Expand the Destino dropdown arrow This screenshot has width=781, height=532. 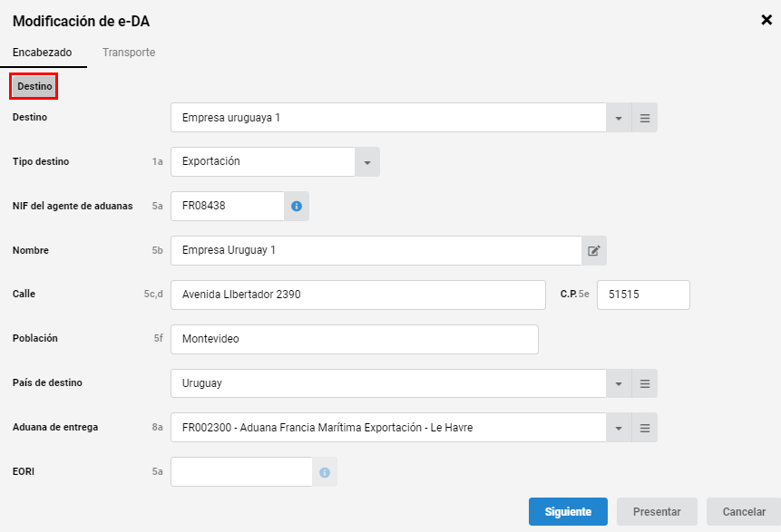619,118
